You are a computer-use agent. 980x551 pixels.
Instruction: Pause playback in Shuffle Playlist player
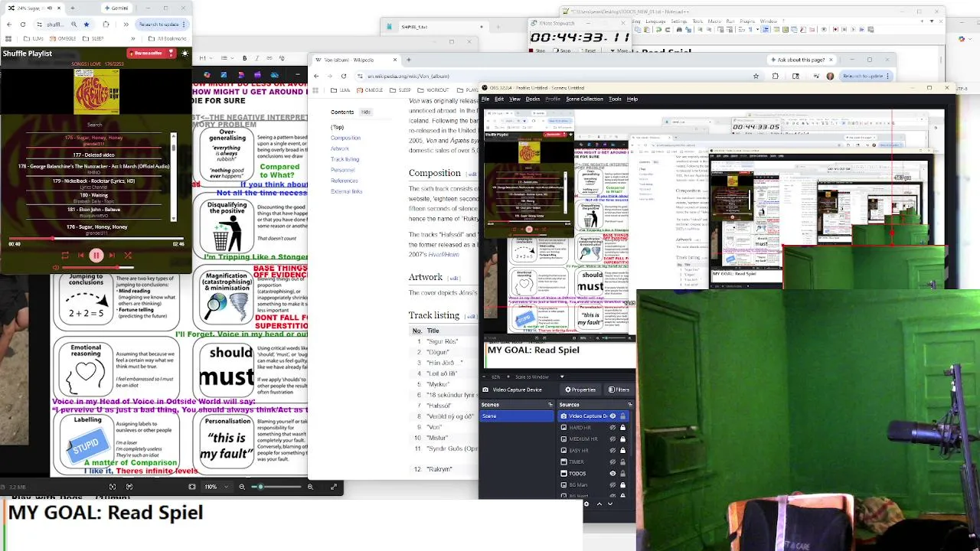coord(96,256)
